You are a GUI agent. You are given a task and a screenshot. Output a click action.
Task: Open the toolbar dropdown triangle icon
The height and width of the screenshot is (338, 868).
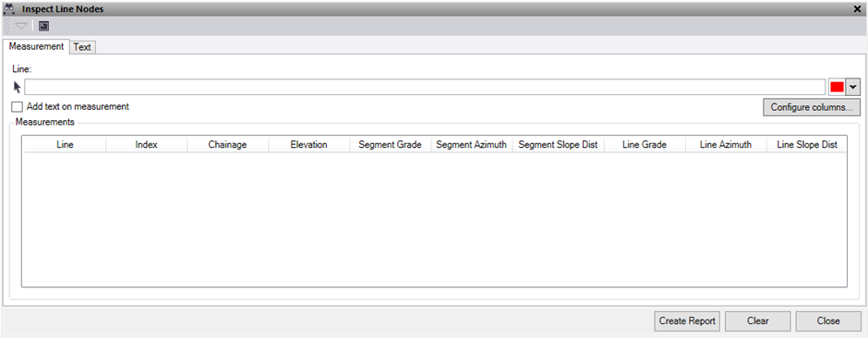tap(21, 26)
